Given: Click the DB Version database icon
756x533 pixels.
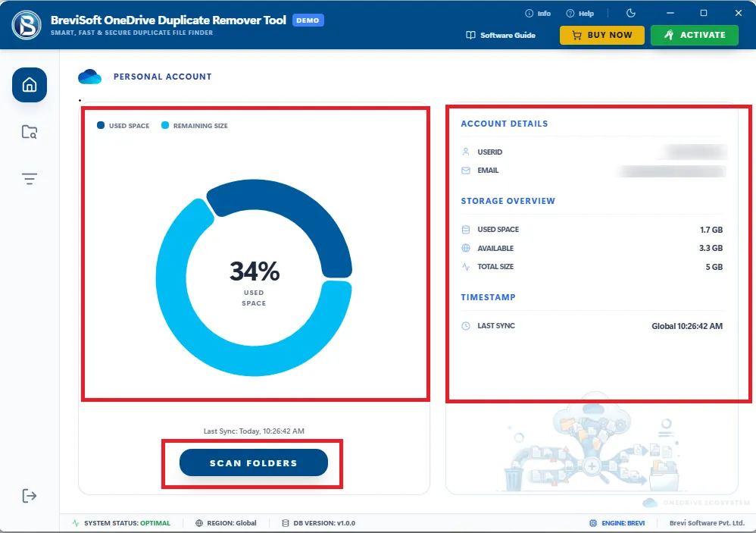Looking at the screenshot, I should 286,523.
